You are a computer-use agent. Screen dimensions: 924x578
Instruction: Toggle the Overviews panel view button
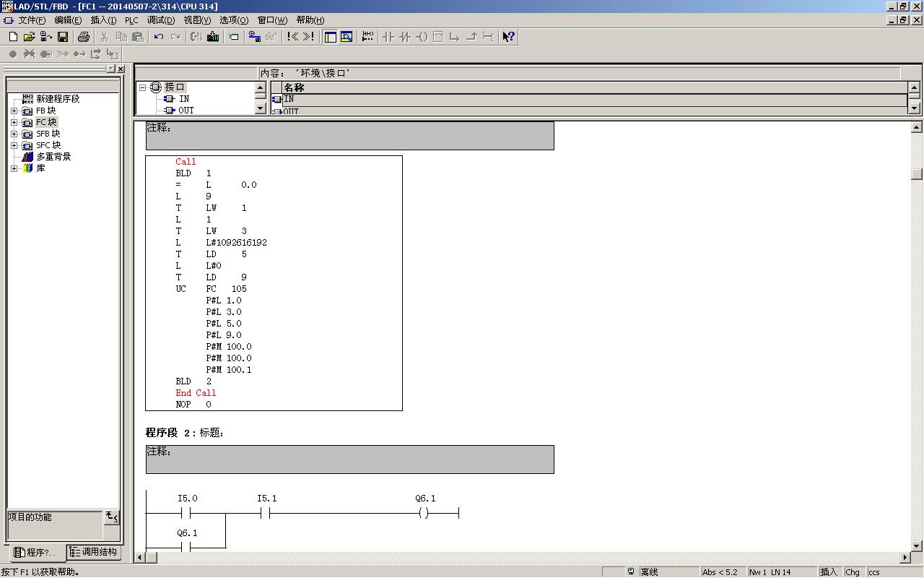(331, 37)
